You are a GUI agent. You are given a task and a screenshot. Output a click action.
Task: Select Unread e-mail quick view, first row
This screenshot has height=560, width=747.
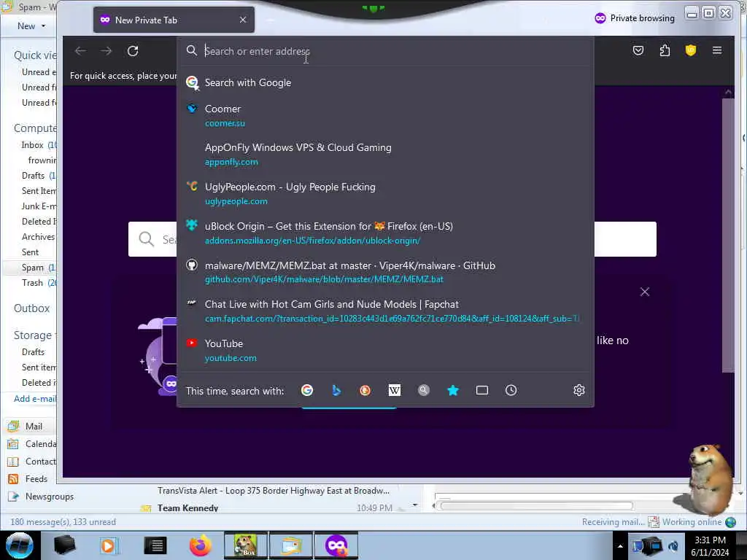point(39,72)
